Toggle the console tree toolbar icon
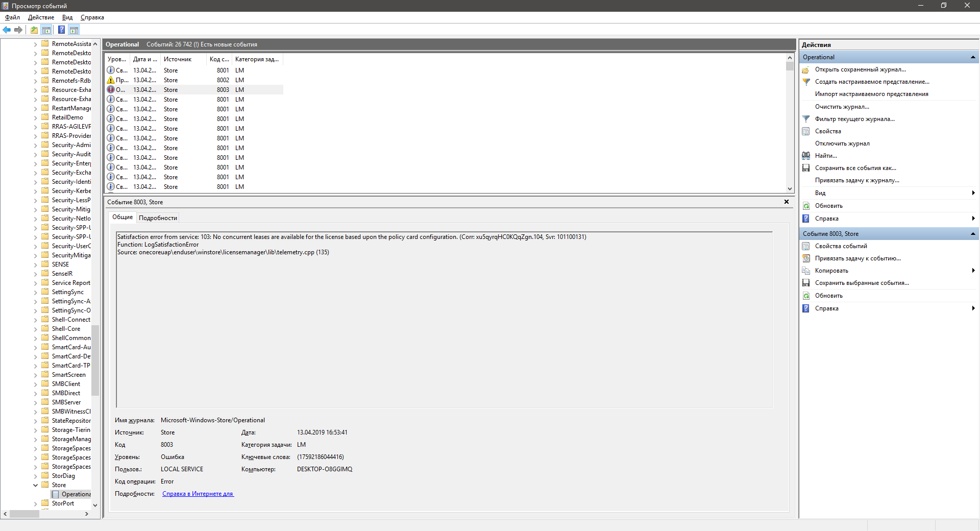Viewport: 980px width, 531px height. 46,30
